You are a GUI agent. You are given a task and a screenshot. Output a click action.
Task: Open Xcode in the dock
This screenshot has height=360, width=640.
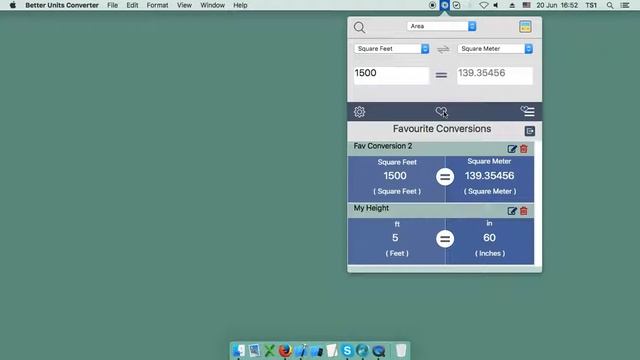click(x=300, y=351)
